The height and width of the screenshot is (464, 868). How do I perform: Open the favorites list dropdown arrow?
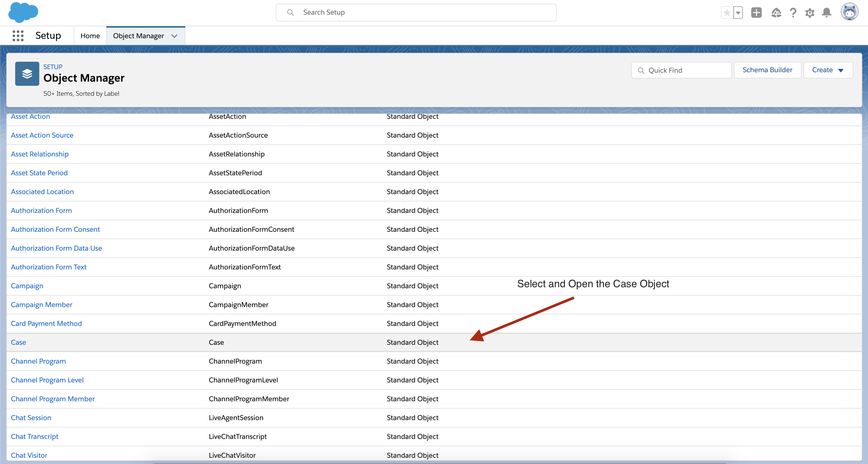tap(738, 13)
